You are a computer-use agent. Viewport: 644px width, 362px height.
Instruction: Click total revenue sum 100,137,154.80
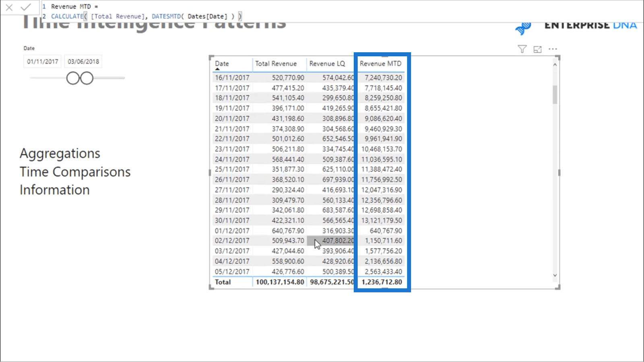[x=280, y=282]
